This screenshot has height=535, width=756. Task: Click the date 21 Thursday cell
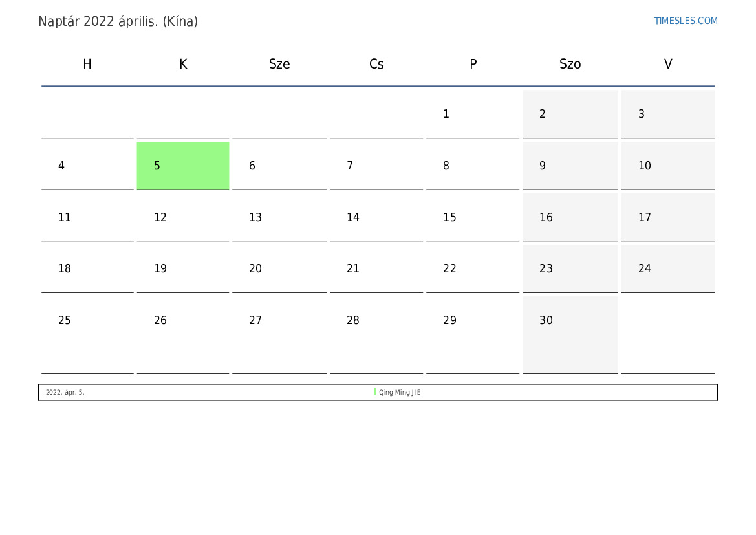tap(376, 268)
